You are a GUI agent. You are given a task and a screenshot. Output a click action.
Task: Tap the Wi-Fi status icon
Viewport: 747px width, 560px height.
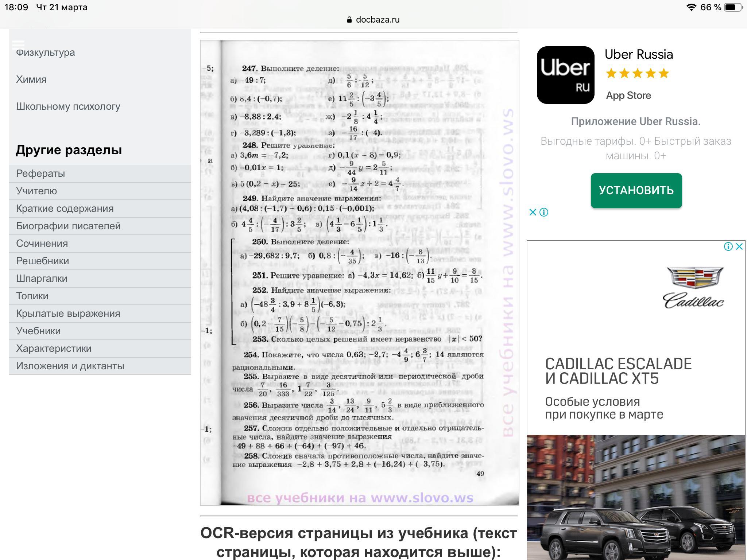pyautogui.click(x=691, y=7)
